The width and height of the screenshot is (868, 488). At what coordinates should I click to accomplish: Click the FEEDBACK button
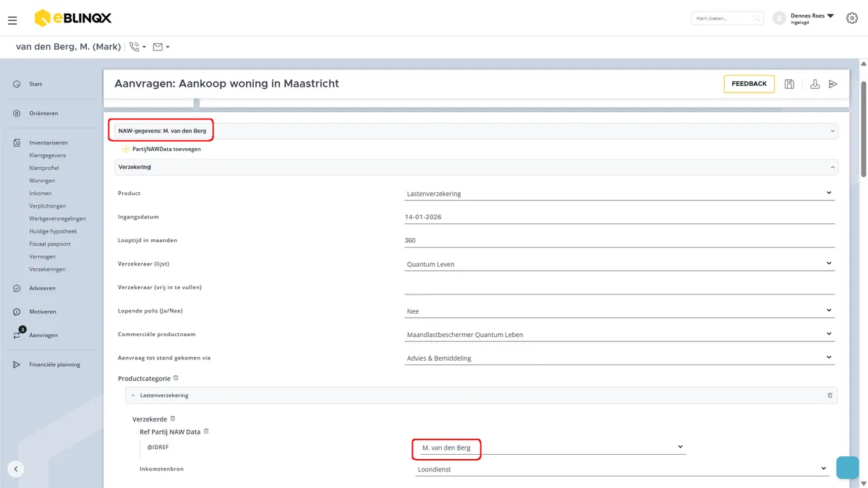749,84
